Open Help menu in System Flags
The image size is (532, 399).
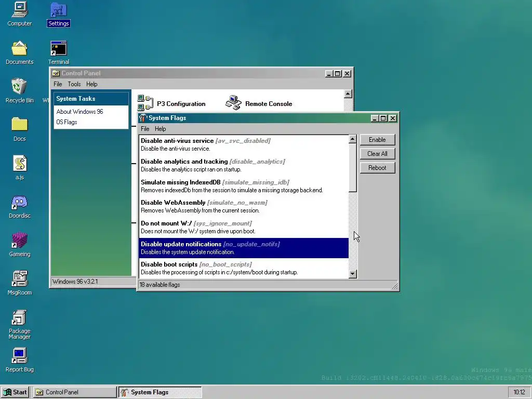160,129
